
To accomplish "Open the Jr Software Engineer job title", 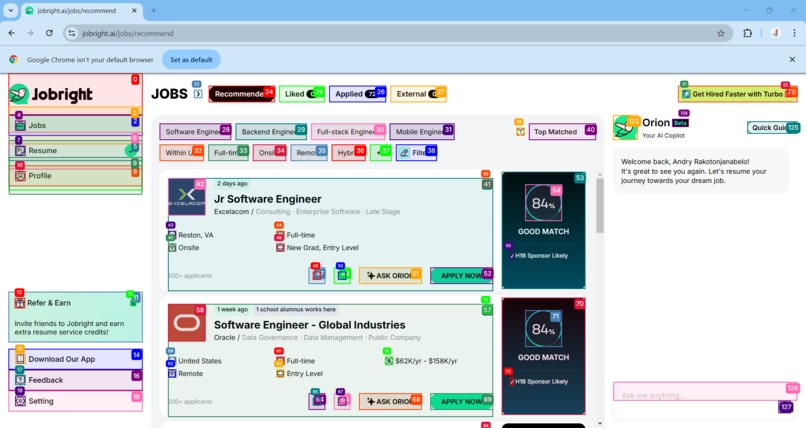I will 267,199.
